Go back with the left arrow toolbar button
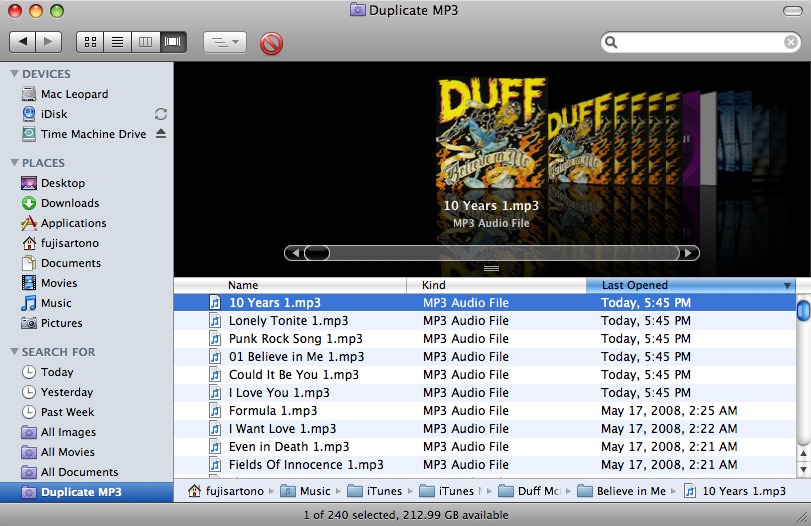Screen dimensions: 811x526 [x=22, y=42]
